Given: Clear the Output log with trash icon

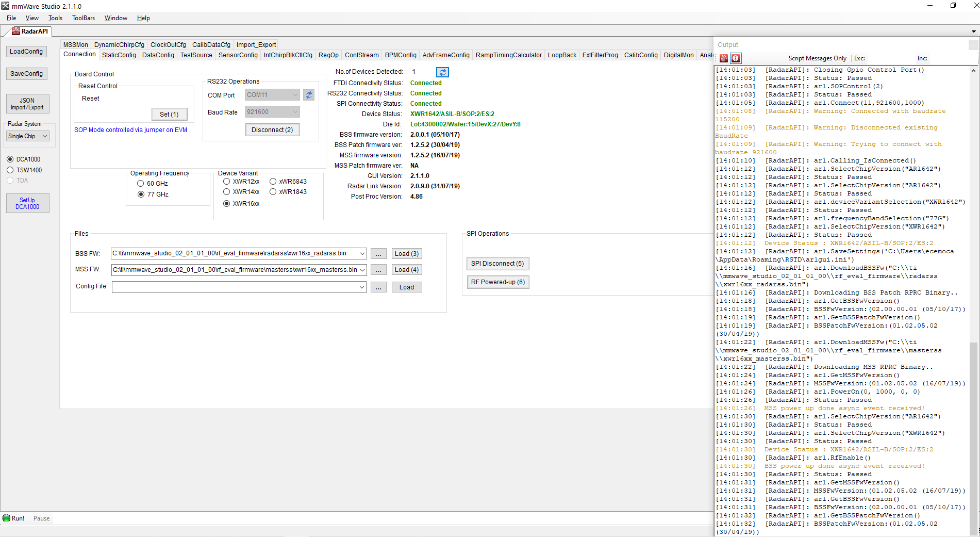Looking at the screenshot, I should tap(724, 58).
